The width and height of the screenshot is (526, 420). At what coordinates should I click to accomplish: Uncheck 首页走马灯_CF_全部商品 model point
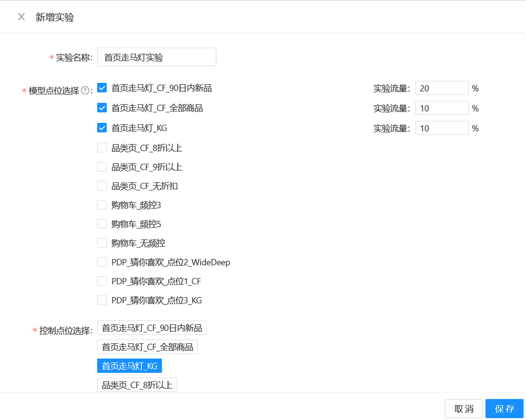[102, 108]
